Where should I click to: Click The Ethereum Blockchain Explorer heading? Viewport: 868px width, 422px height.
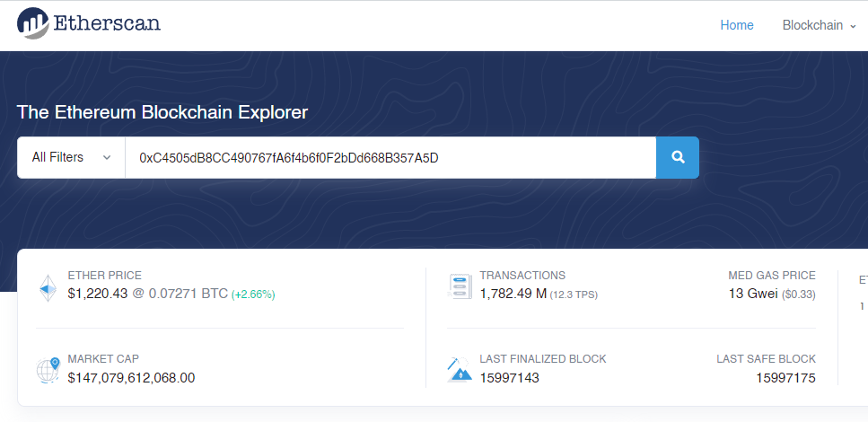point(162,112)
